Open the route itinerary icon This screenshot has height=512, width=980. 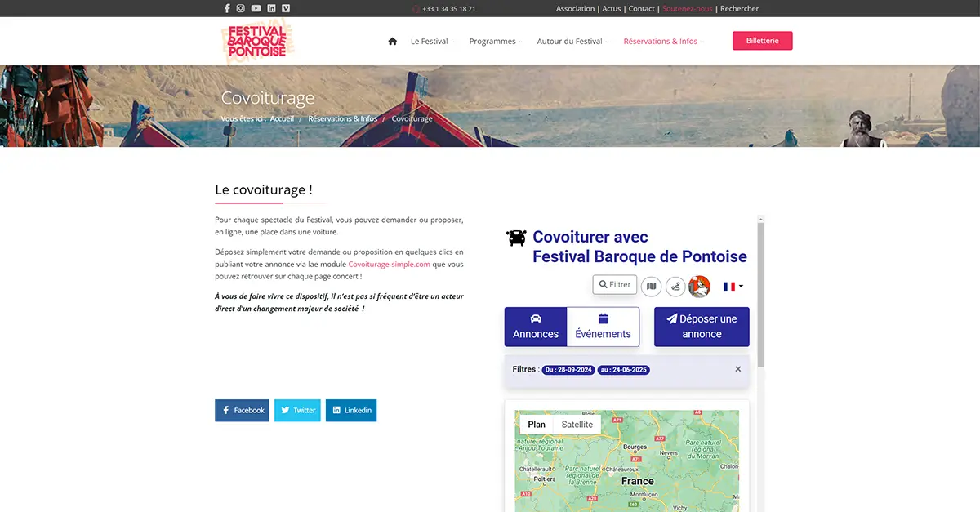(x=675, y=286)
